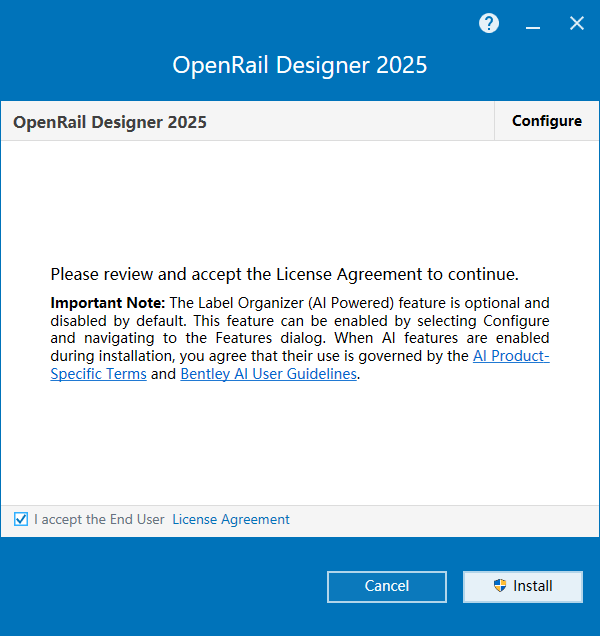The width and height of the screenshot is (600, 636).
Task: Start installation with the Install button
Action: [x=523, y=586]
